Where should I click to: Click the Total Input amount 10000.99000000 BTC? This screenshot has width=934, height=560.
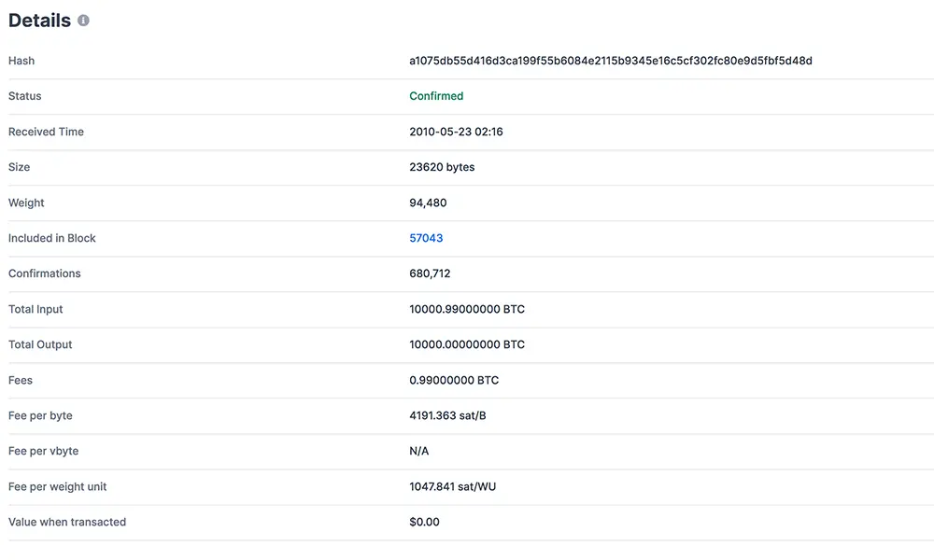467,310
